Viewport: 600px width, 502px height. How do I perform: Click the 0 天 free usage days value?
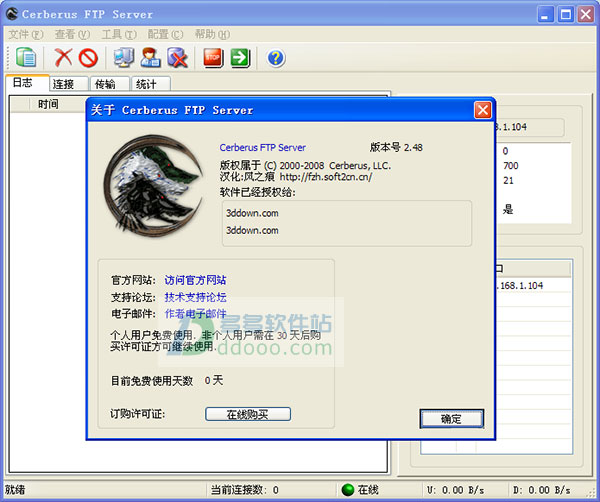point(214,380)
